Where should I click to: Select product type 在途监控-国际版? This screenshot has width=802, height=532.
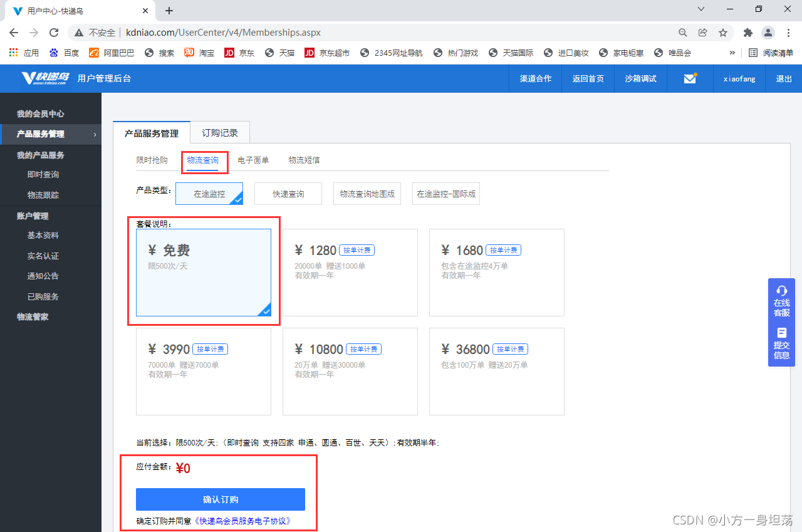[446, 194]
